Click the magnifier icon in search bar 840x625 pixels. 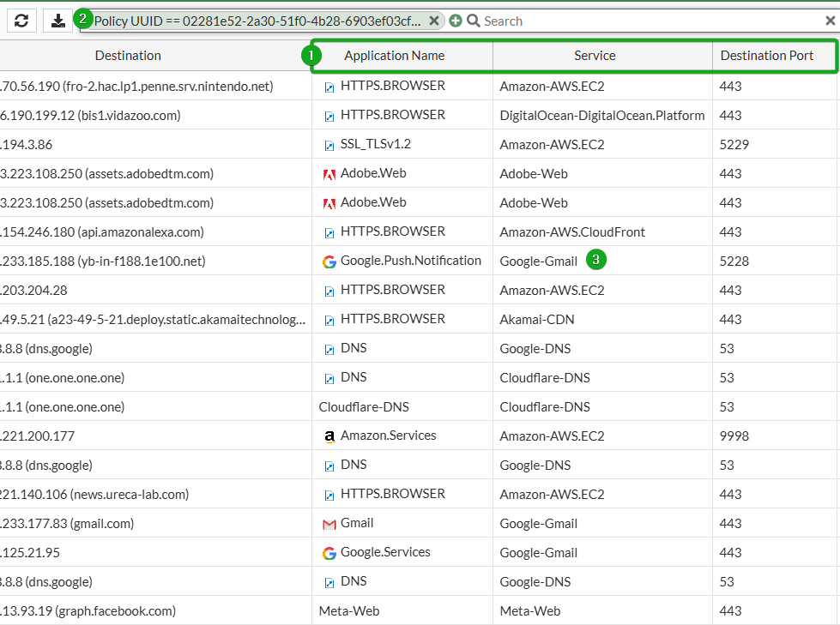click(x=473, y=21)
